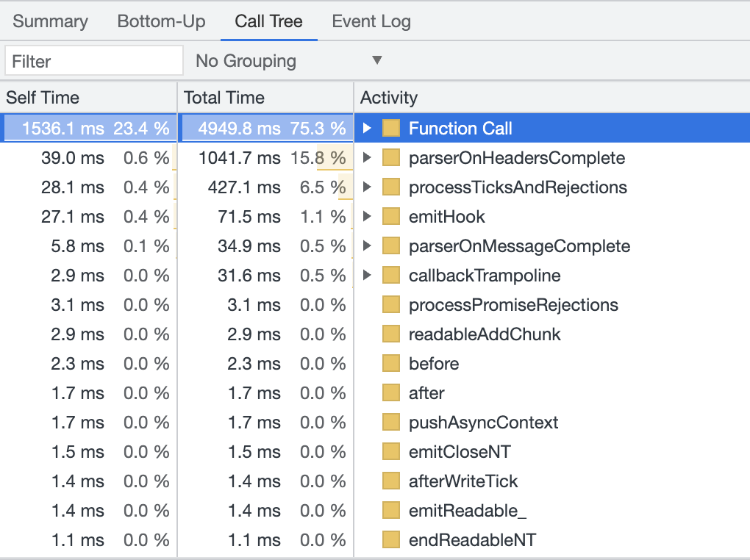
Task: Click the icon next to endReadableNT
Action: pos(391,540)
